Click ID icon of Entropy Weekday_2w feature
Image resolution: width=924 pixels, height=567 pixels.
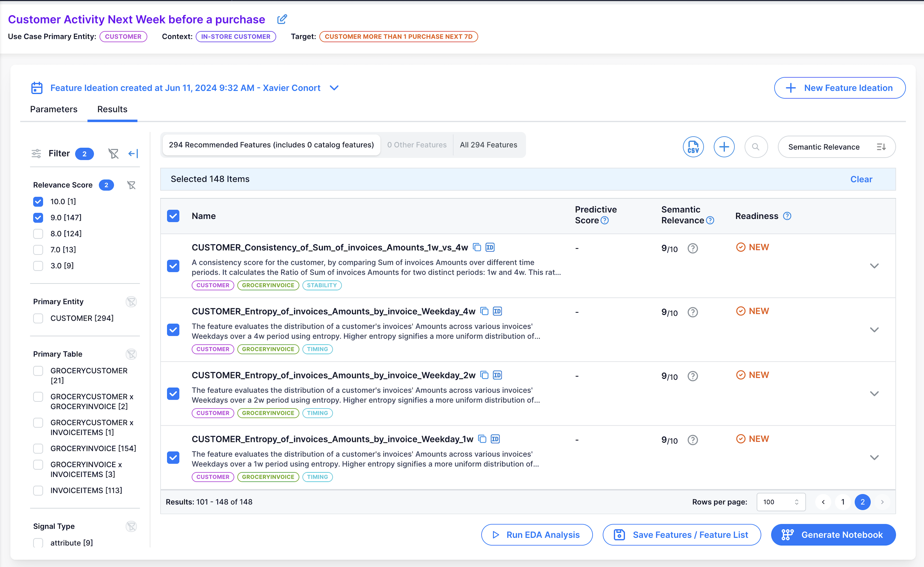(x=497, y=375)
